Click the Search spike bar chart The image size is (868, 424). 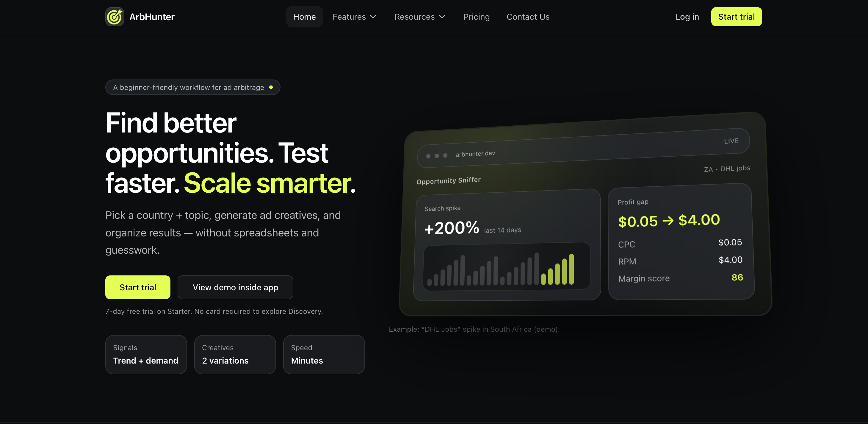click(x=507, y=266)
